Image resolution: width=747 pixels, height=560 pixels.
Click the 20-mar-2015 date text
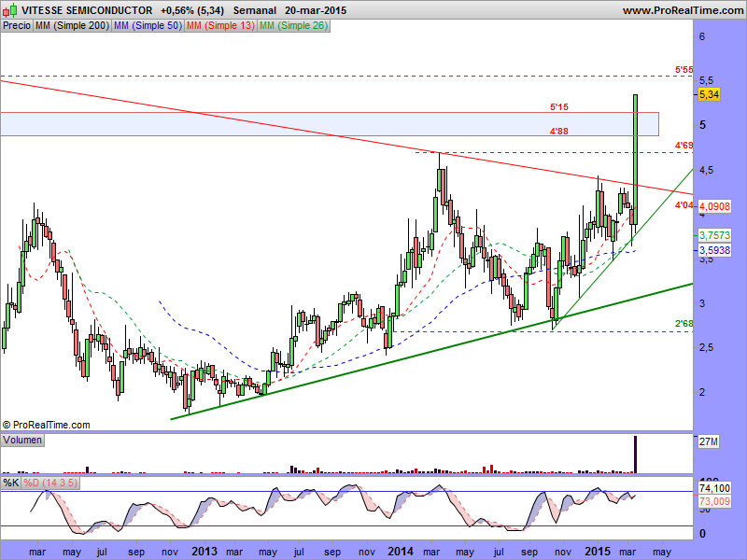point(316,10)
